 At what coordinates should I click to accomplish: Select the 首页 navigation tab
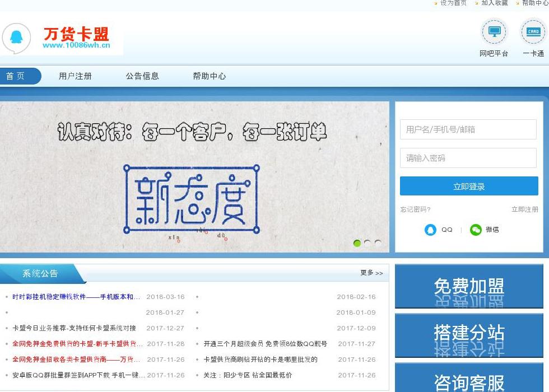pos(20,76)
